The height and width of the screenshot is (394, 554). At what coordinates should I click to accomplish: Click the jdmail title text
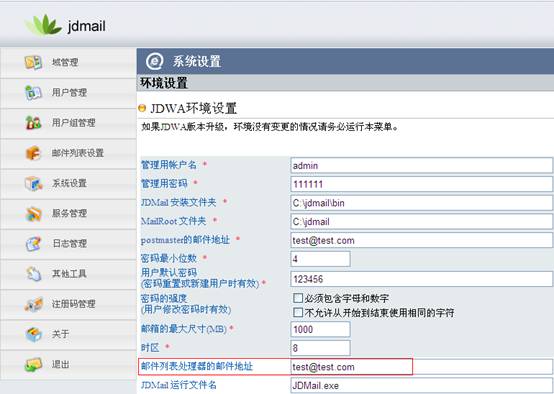(x=86, y=26)
